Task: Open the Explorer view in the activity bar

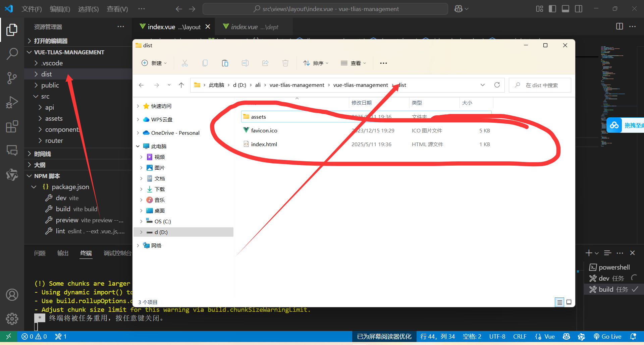Action: (x=12, y=30)
